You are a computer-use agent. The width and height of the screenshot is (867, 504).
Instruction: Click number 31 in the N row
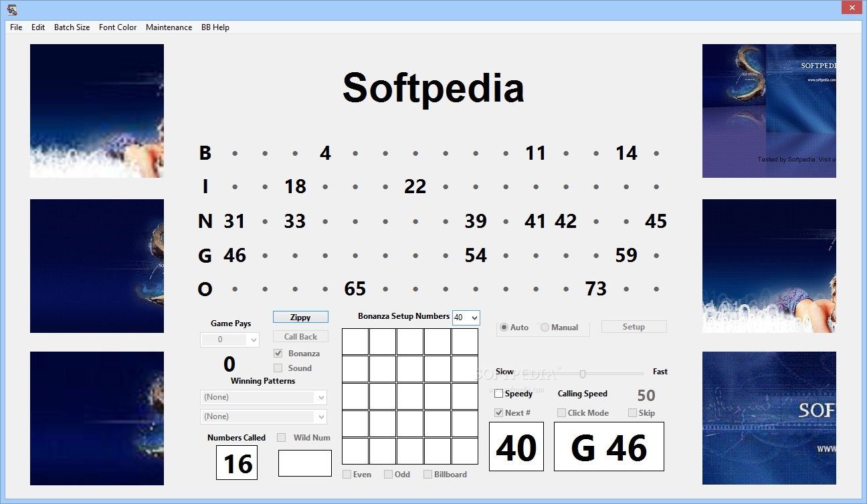(x=235, y=221)
